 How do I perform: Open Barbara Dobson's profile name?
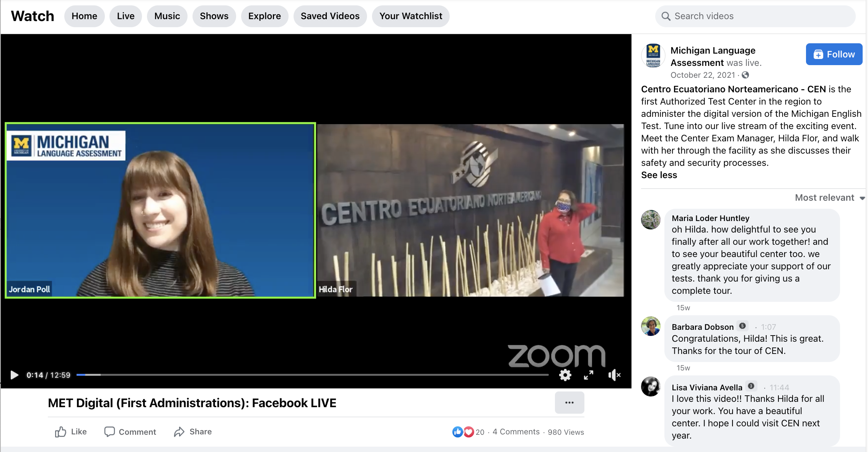[703, 327]
